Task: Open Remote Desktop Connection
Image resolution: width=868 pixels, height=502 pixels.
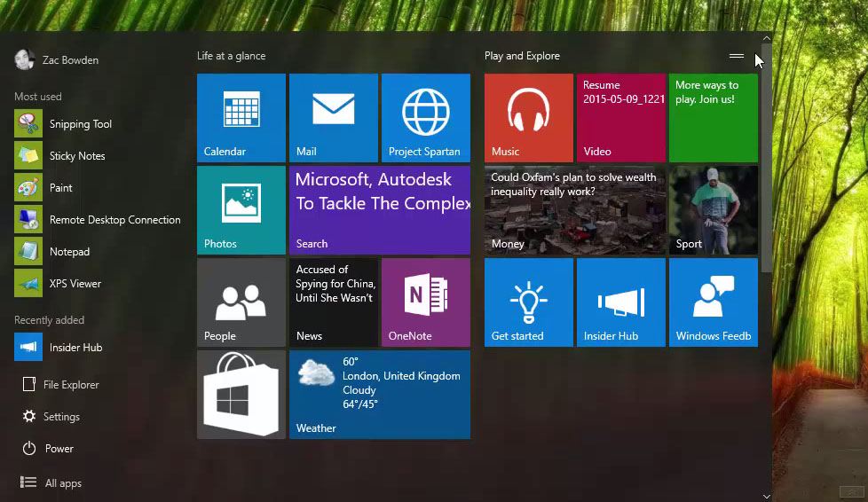Action: 98,220
